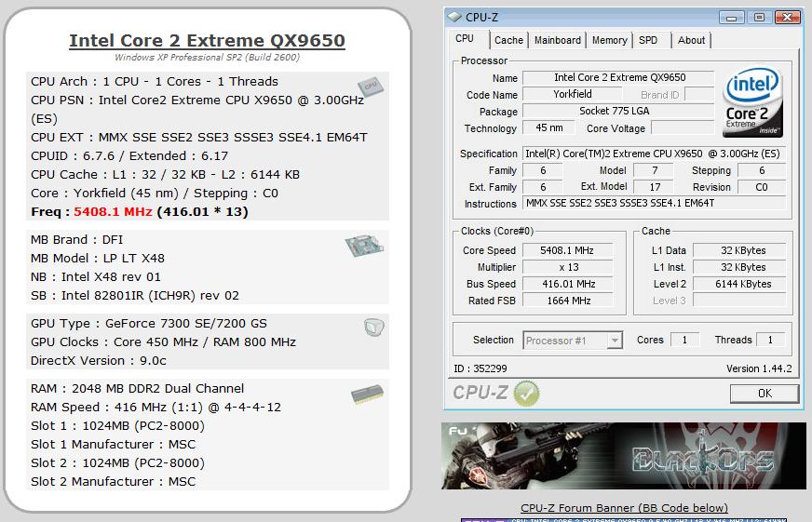Click the Technology 45 nm field
Image resolution: width=812 pixels, height=522 pixels.
pyautogui.click(x=548, y=127)
